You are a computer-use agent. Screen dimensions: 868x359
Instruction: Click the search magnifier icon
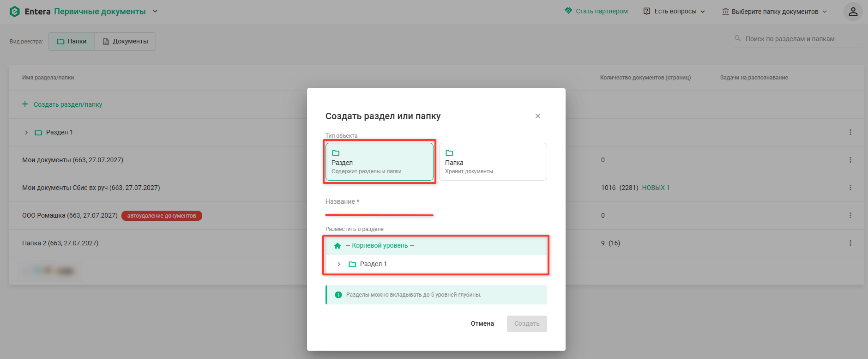pos(738,38)
